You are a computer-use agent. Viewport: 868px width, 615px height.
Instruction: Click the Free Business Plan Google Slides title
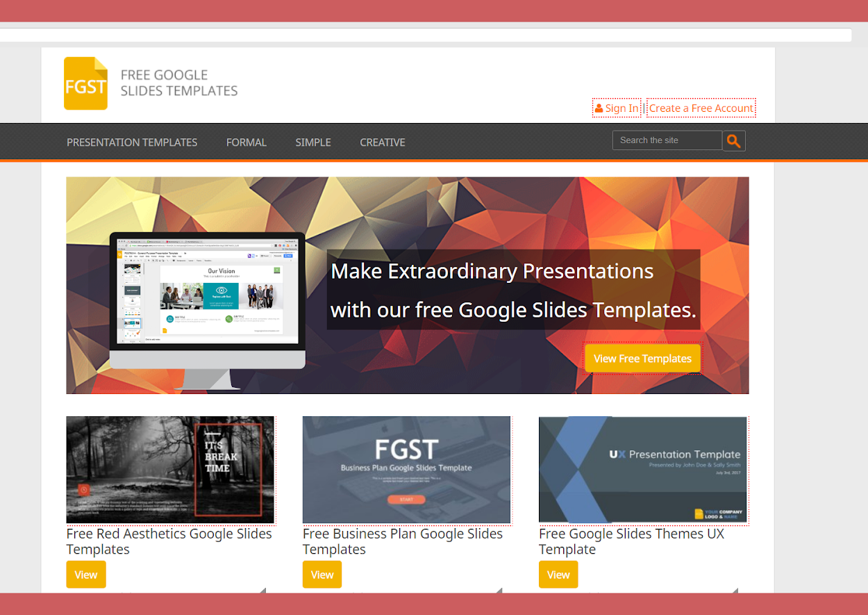point(402,541)
